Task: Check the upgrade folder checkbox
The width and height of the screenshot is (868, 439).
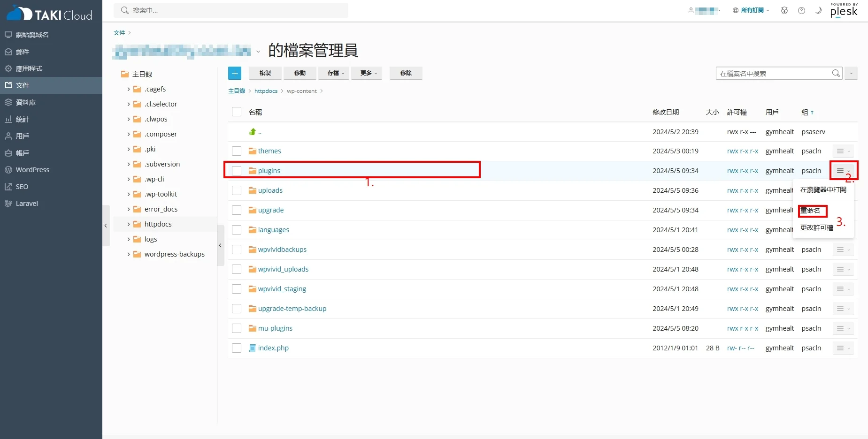Action: (x=237, y=210)
